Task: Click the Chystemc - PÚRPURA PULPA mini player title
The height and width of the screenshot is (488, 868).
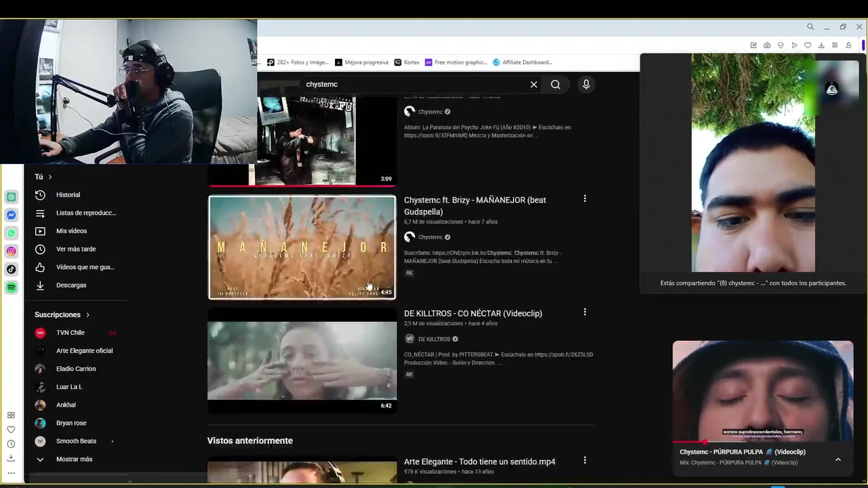Action: pyautogui.click(x=743, y=452)
